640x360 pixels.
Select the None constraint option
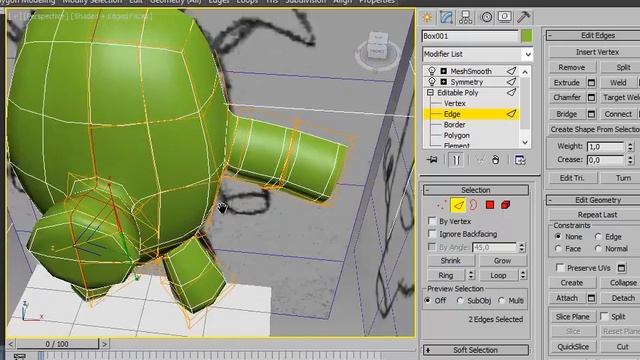click(x=558, y=236)
